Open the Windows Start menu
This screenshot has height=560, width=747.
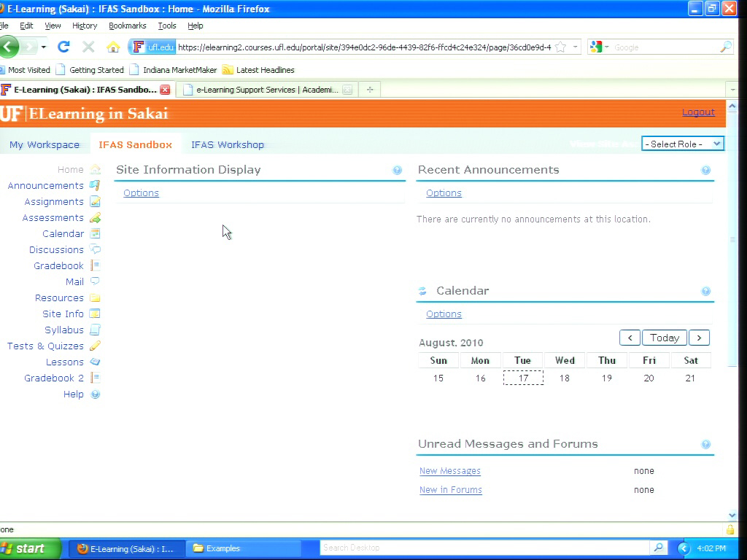point(31,548)
